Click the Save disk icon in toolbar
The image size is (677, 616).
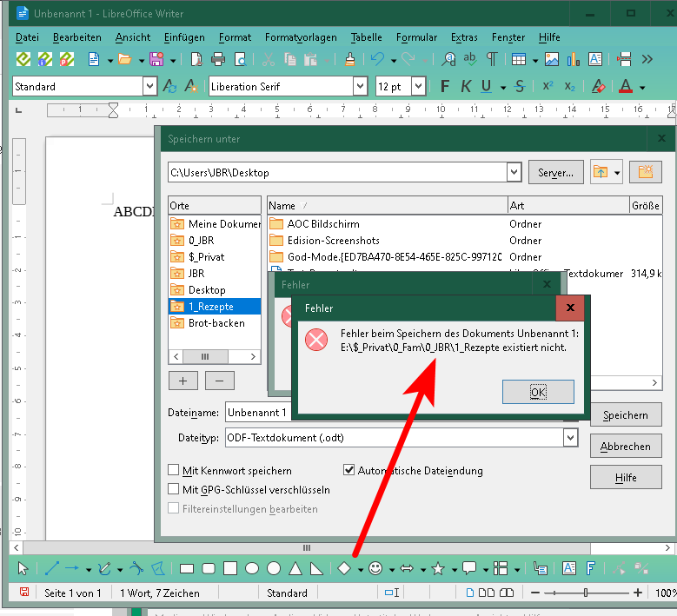click(156, 59)
